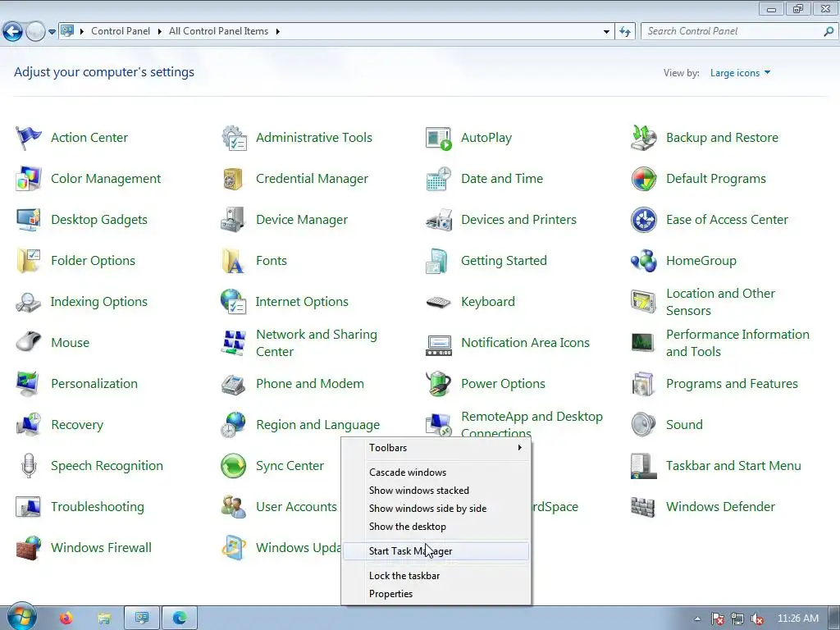This screenshot has height=630, width=840.
Task: Open the Keyboard icon
Action: (438, 302)
